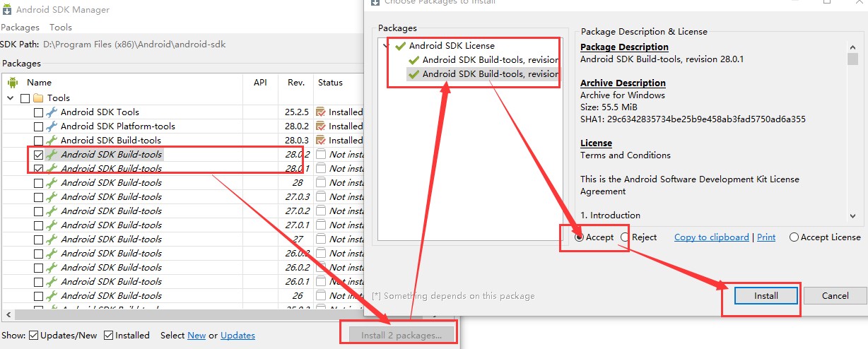Screen dimensions: 868x349
Task: Click the green checkmark beside Android SDK License
Action: 400,46
